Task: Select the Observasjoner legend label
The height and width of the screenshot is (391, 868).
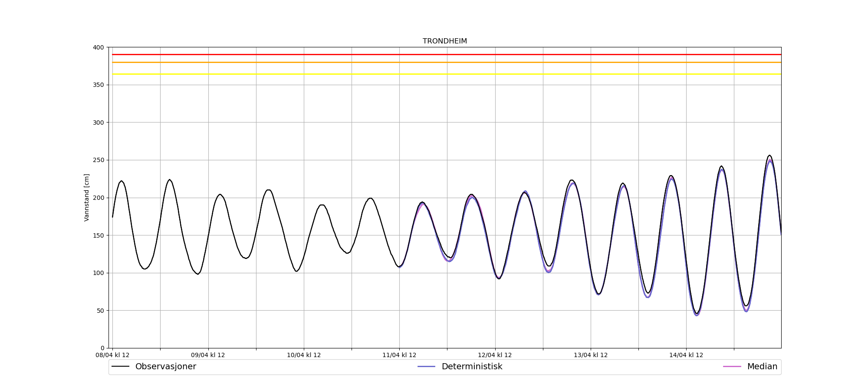Action: click(x=165, y=367)
